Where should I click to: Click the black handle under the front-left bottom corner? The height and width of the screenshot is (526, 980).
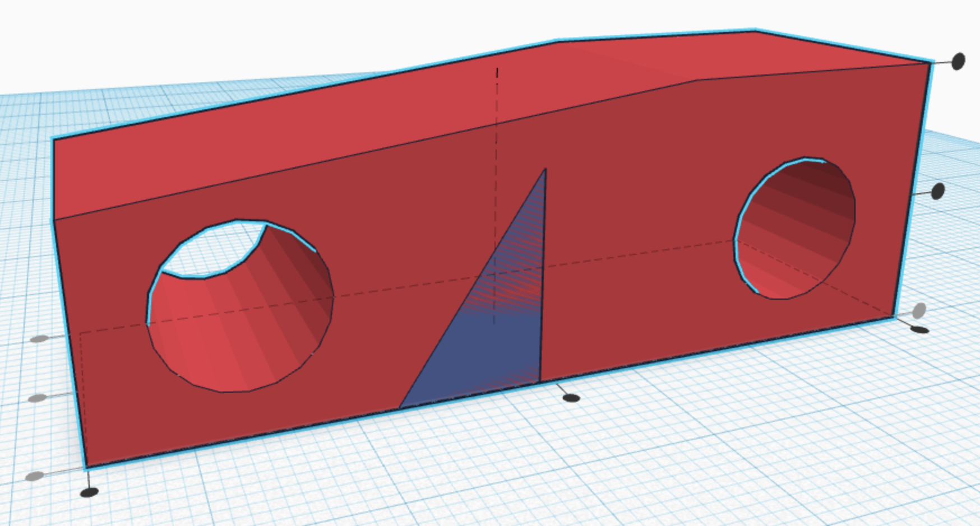point(89,492)
